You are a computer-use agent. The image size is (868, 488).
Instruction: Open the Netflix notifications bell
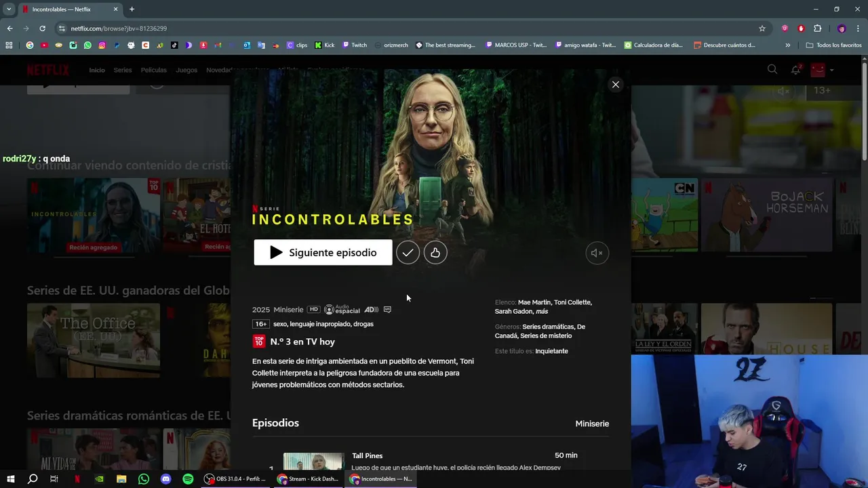(795, 69)
